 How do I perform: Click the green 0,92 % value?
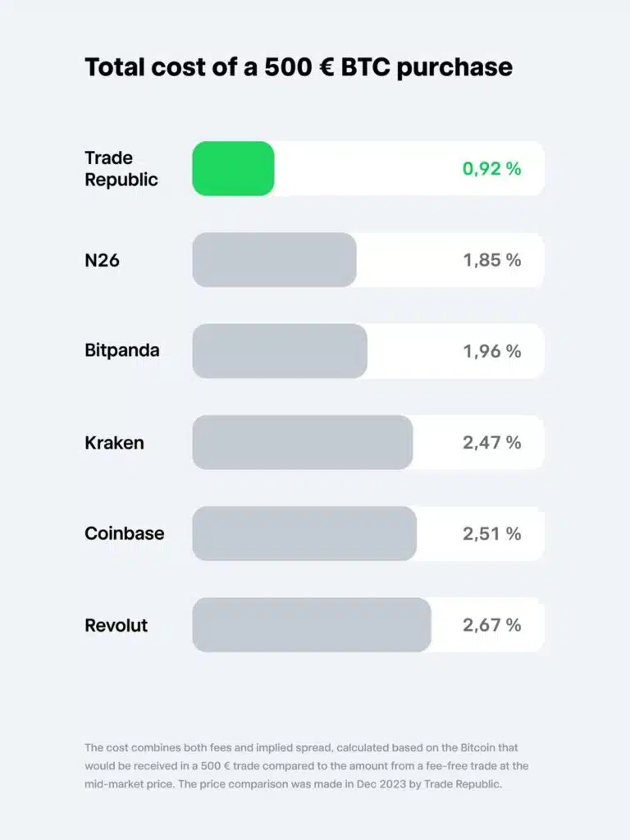coord(491,169)
